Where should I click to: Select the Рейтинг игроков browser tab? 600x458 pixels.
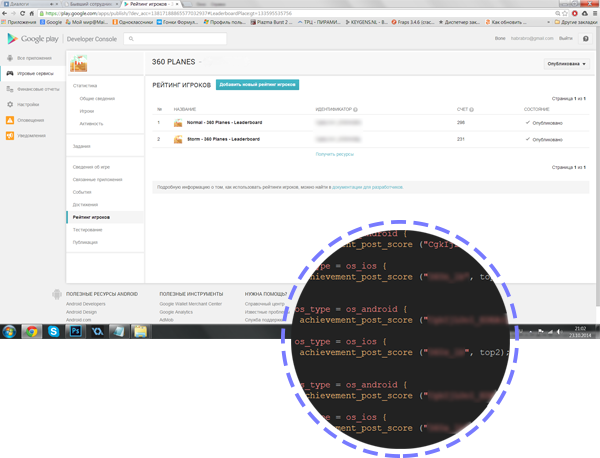click(x=152, y=4)
